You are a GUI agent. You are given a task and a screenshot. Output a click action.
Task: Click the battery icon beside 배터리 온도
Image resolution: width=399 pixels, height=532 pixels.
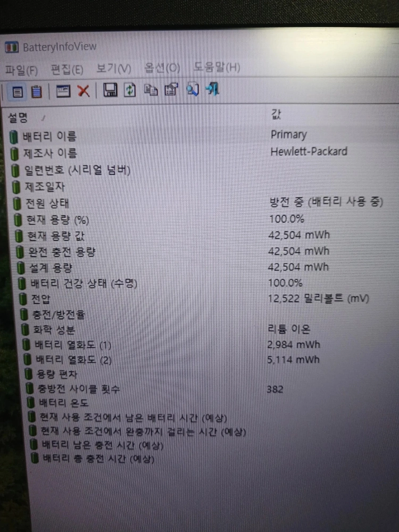30,403
